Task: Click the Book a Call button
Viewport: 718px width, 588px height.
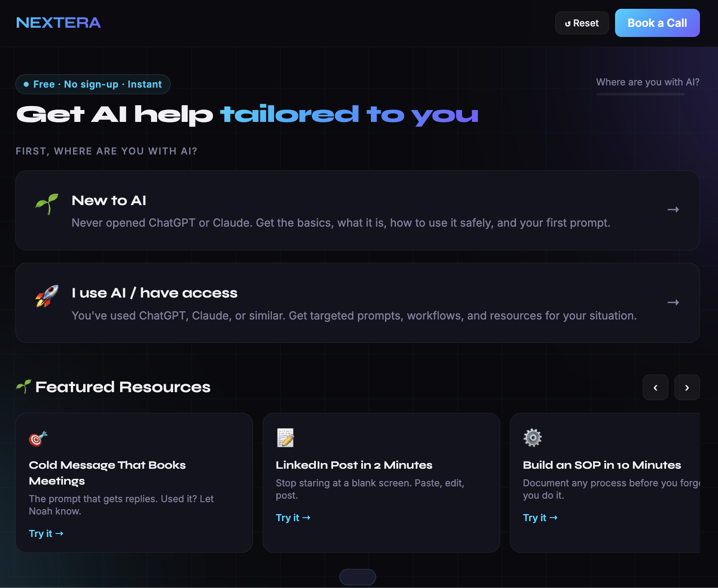Action: pyautogui.click(x=657, y=23)
